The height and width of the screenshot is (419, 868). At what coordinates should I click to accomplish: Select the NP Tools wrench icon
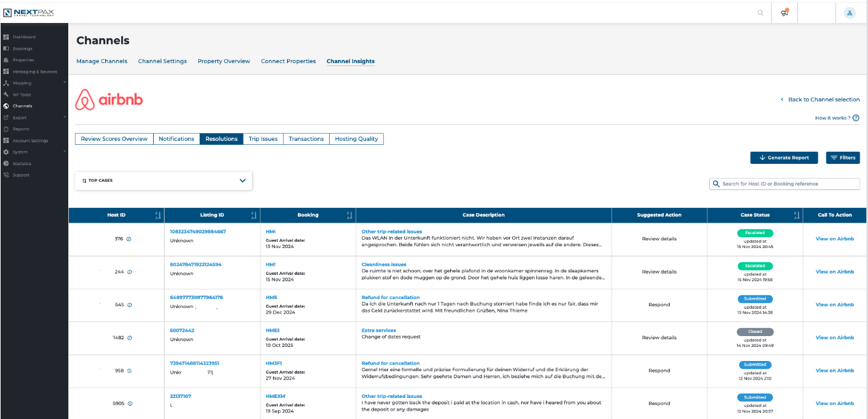pos(6,94)
